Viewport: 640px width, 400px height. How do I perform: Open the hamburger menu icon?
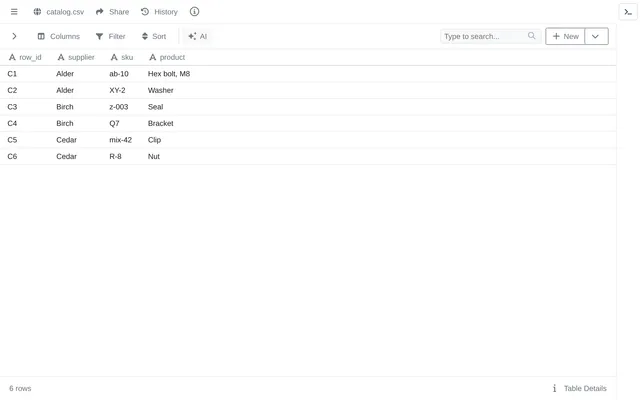click(14, 12)
